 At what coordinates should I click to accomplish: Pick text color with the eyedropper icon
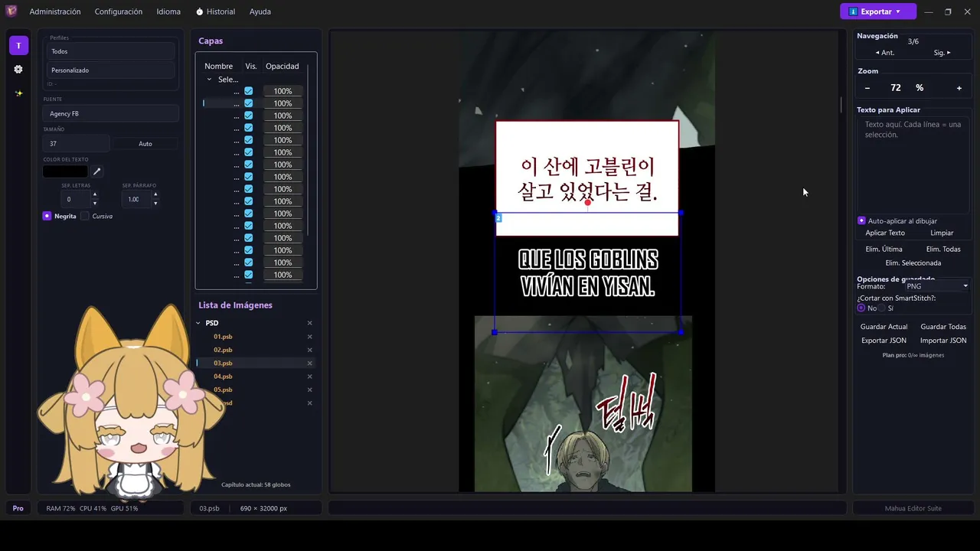tap(97, 171)
